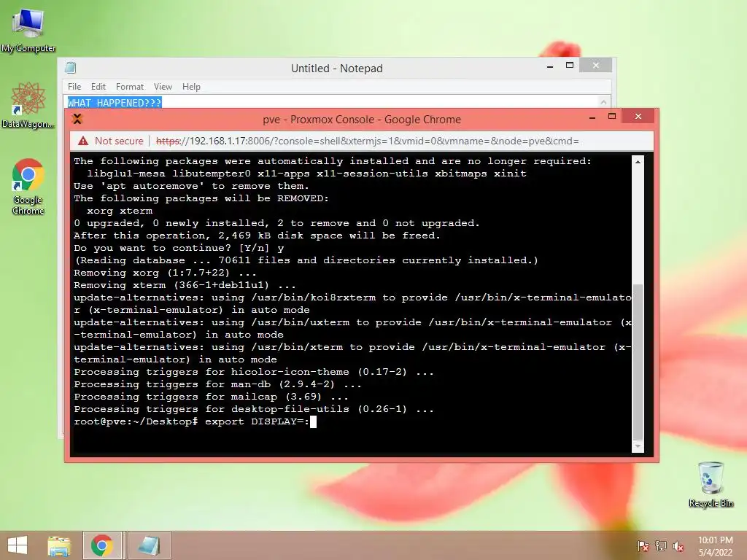Click 'Processing triggers for mailcap' line
747x560 pixels.
(x=211, y=397)
